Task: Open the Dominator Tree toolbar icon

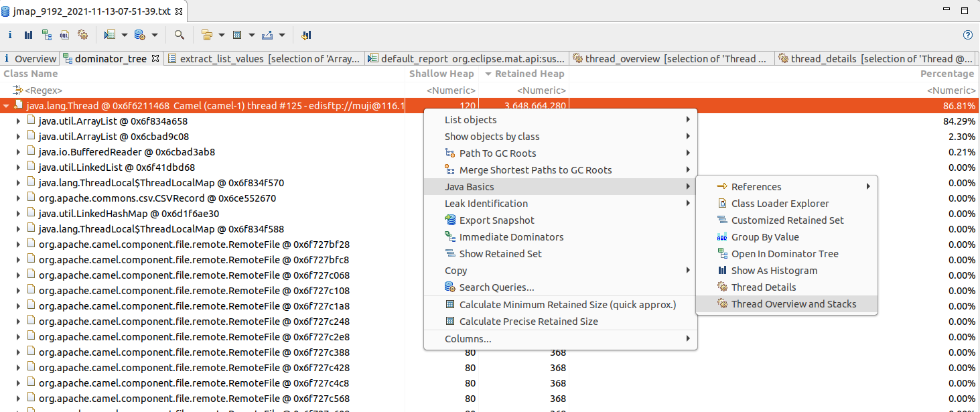Action: [46, 35]
